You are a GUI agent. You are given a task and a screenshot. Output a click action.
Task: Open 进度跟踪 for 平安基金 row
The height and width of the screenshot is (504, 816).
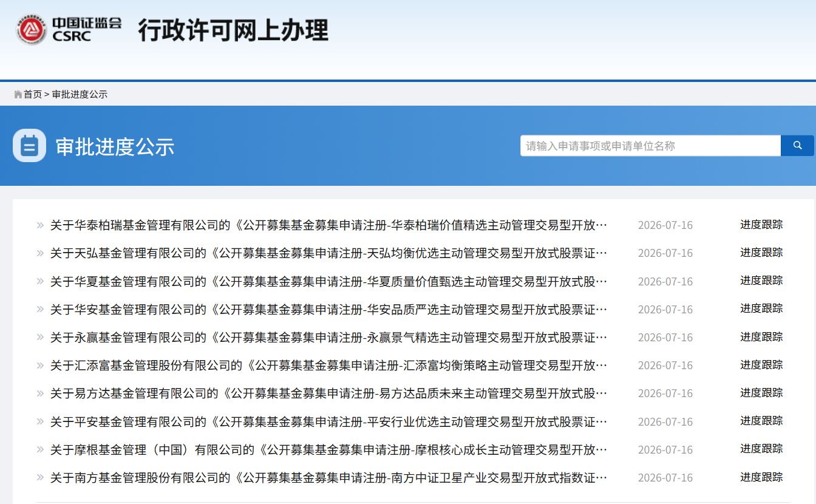761,421
